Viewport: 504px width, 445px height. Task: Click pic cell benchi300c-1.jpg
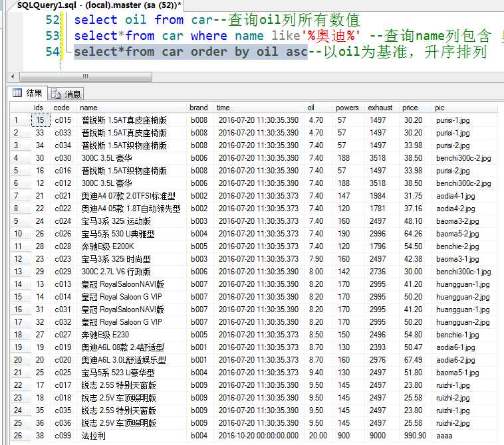[463, 272]
